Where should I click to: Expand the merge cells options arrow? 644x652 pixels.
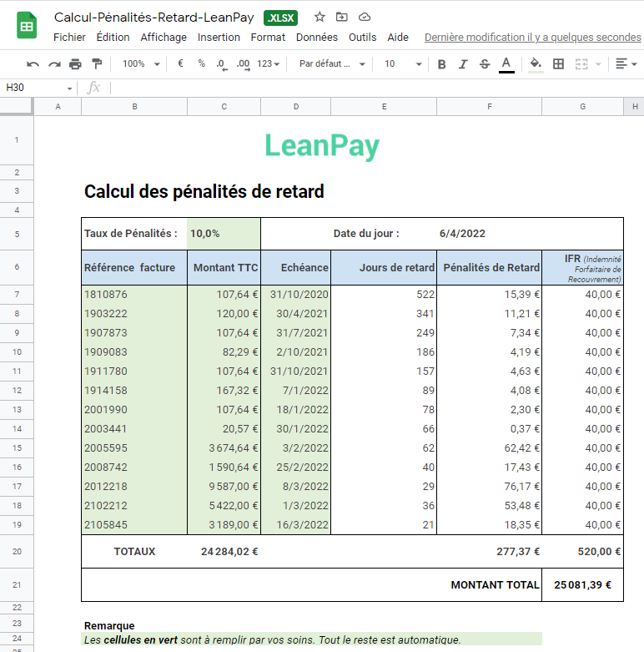pyautogui.click(x=598, y=64)
